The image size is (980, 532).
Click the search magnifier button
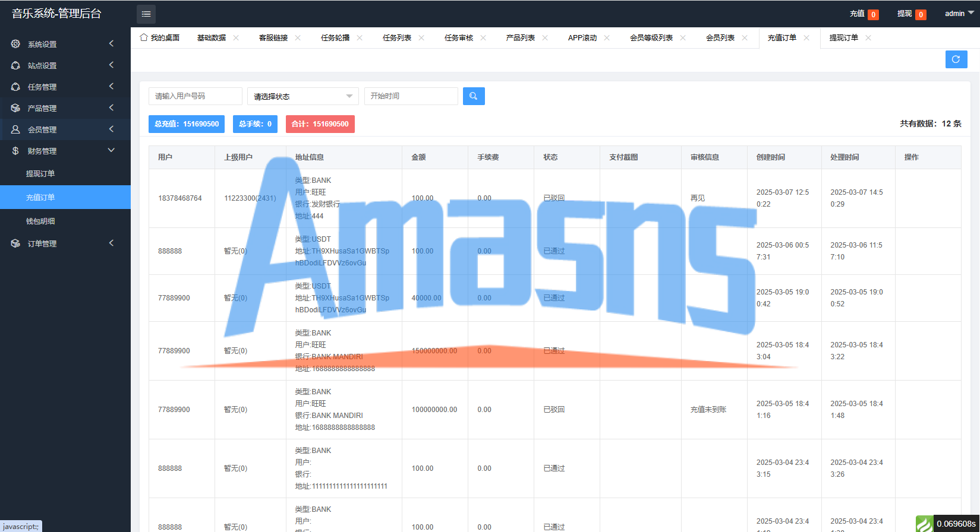tap(474, 96)
